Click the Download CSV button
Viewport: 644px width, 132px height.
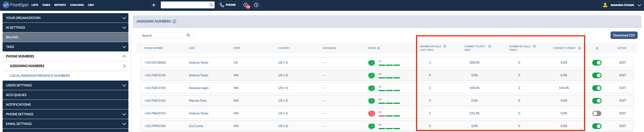pos(624,35)
